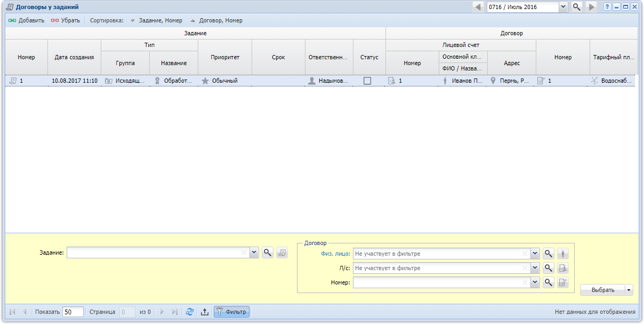This screenshot has height=324, width=644.
Task: Search with Л/с magnifier
Action: pos(549,268)
